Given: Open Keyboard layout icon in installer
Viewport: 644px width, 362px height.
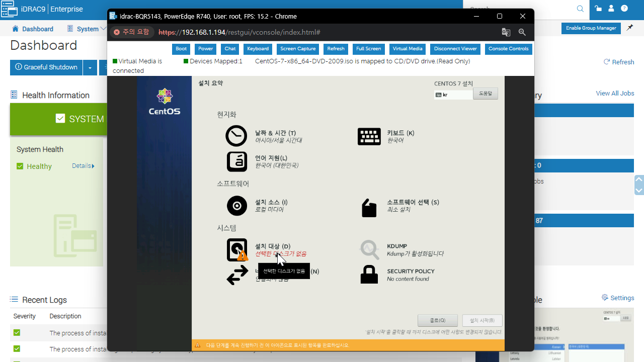Looking at the screenshot, I should coord(369,136).
